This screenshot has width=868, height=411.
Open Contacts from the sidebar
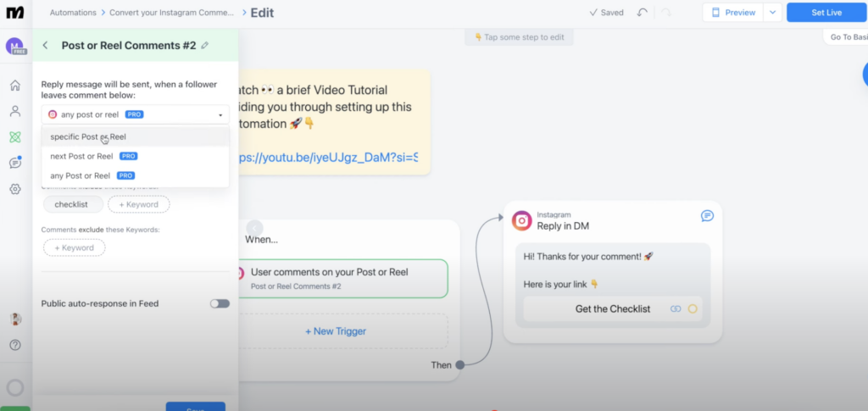point(15,111)
